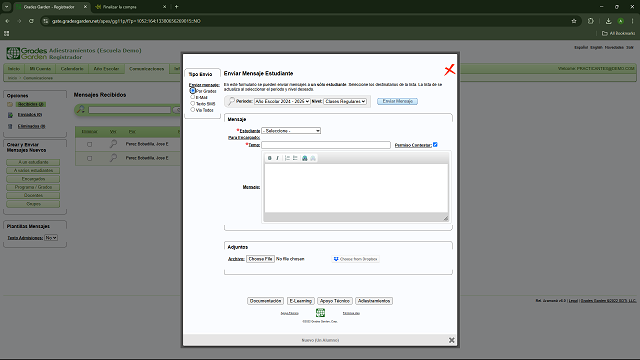Screen dimensions: 640x360
Task: Select the Por Grades radio option
Action: point(193,91)
